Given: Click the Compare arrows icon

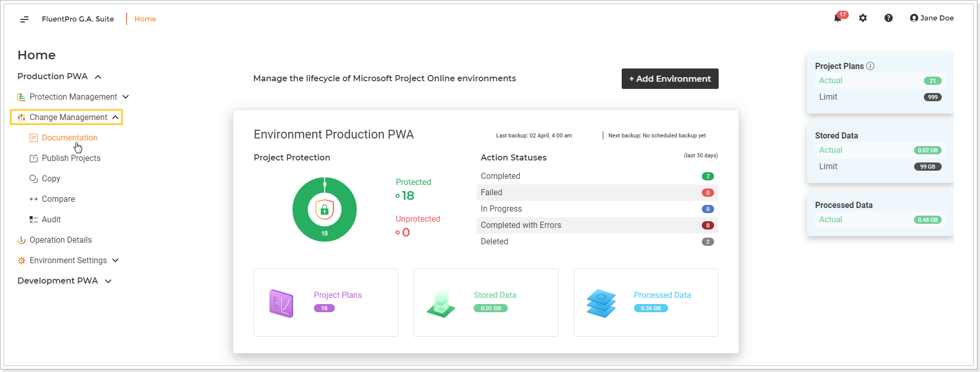Looking at the screenshot, I should (x=34, y=199).
